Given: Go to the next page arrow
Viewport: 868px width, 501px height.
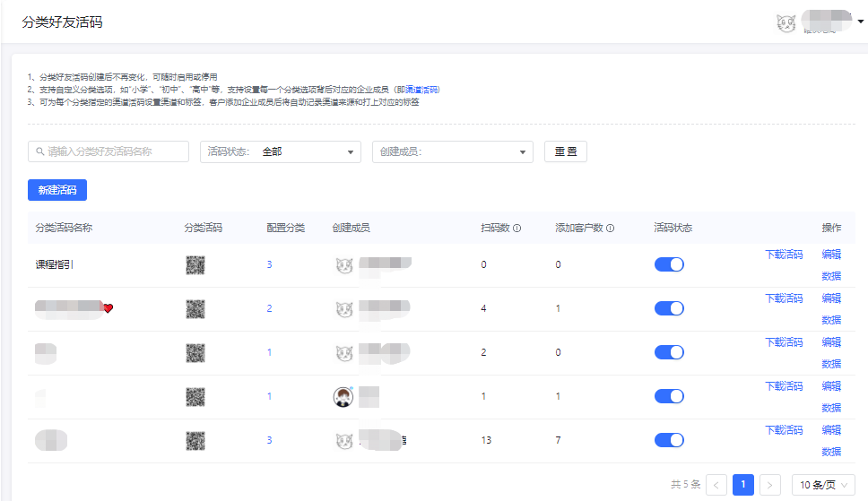Looking at the screenshot, I should (770, 485).
